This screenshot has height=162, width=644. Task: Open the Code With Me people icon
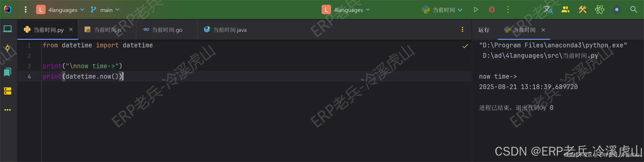pos(565,10)
